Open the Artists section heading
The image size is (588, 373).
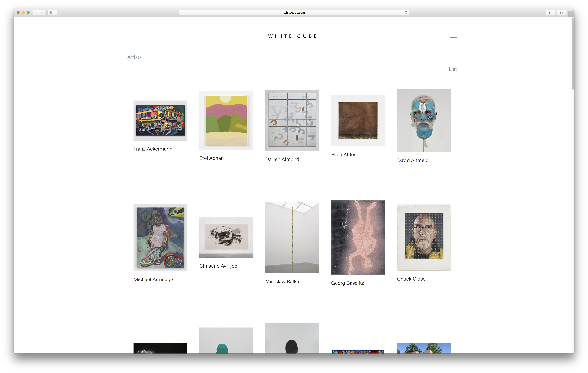pos(134,57)
